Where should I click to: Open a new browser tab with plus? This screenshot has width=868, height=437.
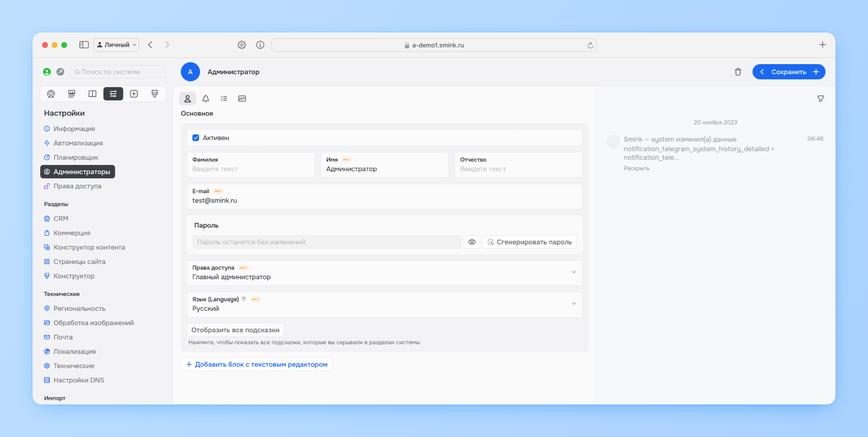(x=822, y=44)
